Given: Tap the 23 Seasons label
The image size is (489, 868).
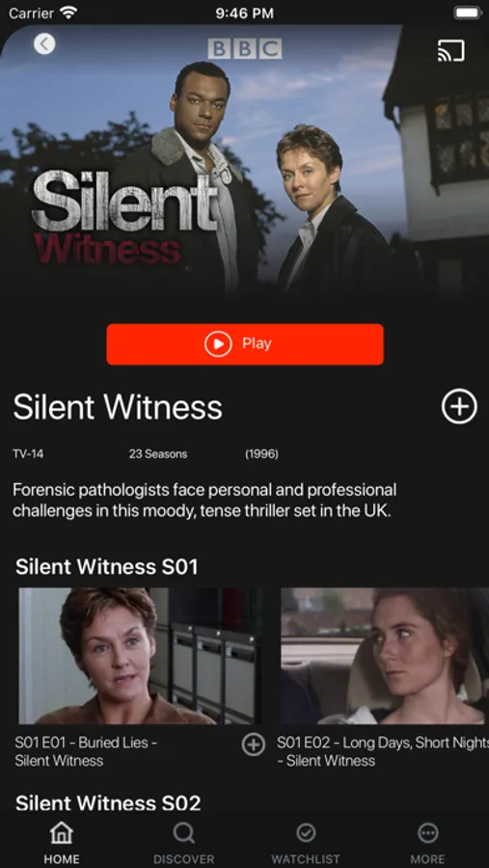Looking at the screenshot, I should [x=158, y=454].
